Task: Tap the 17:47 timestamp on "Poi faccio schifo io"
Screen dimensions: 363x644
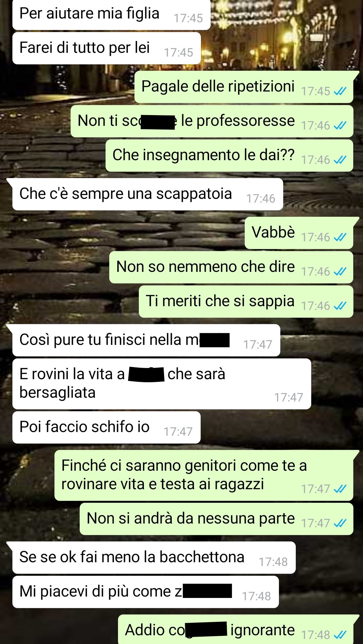Action: [178, 432]
